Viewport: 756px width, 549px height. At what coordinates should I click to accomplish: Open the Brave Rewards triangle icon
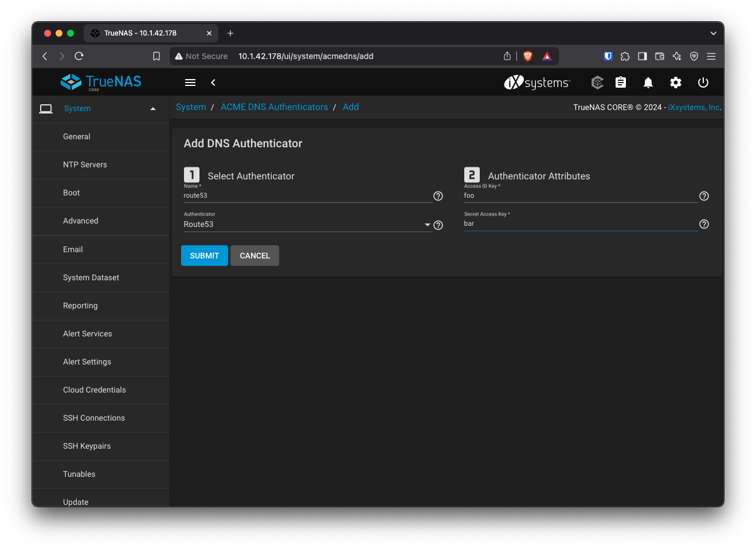pyautogui.click(x=547, y=56)
